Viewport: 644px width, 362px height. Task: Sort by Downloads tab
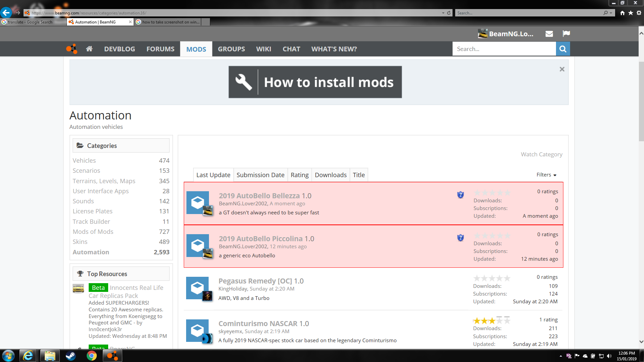point(331,175)
